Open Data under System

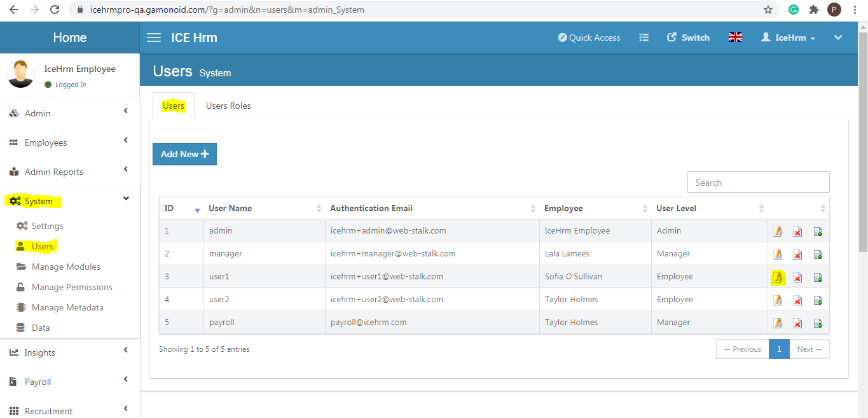(x=33, y=328)
